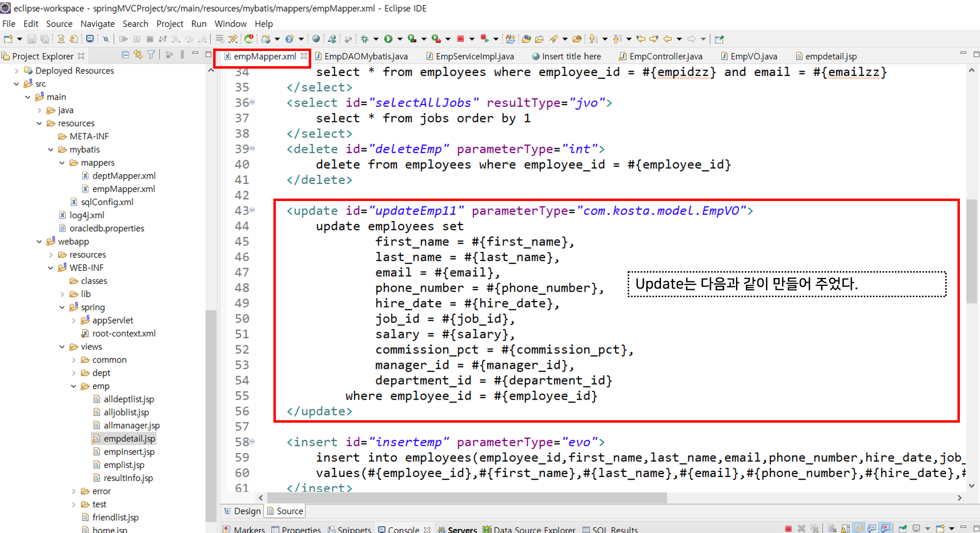Click the Project Explorer filter funnel icon

tap(151, 55)
